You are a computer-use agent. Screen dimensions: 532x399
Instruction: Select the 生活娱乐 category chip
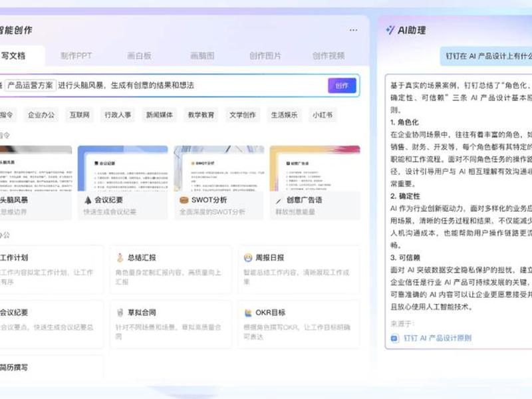pyautogui.click(x=284, y=115)
